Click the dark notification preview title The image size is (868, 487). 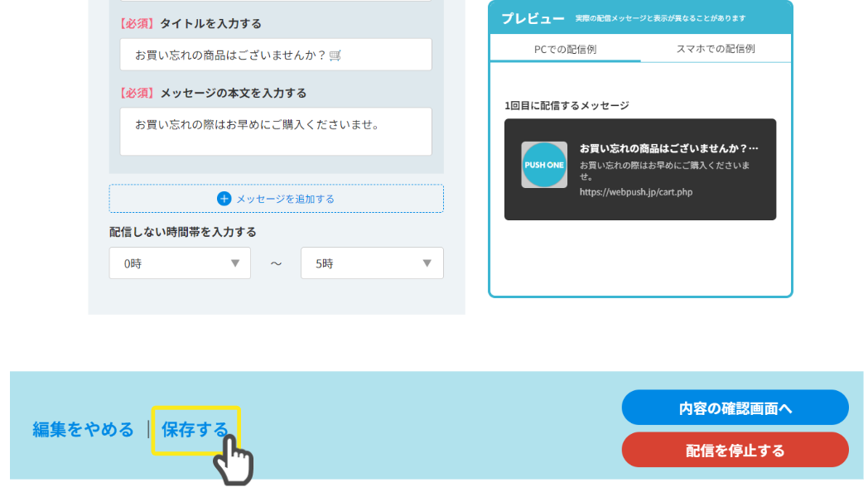coord(668,148)
